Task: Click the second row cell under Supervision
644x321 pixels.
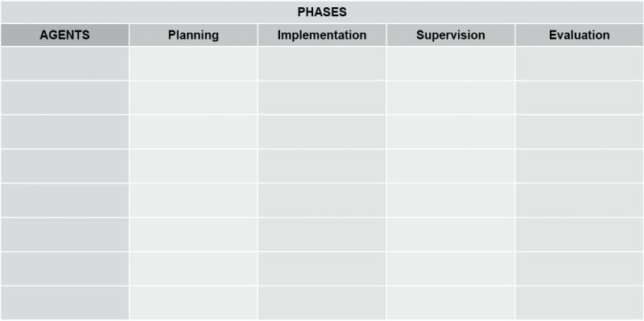Action: (x=451, y=97)
